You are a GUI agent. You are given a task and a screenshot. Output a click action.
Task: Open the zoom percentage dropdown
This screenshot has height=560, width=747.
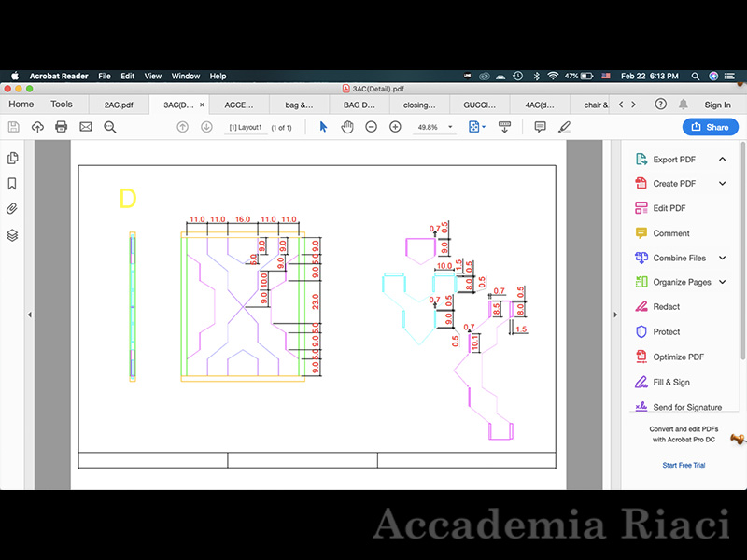pyautogui.click(x=450, y=127)
